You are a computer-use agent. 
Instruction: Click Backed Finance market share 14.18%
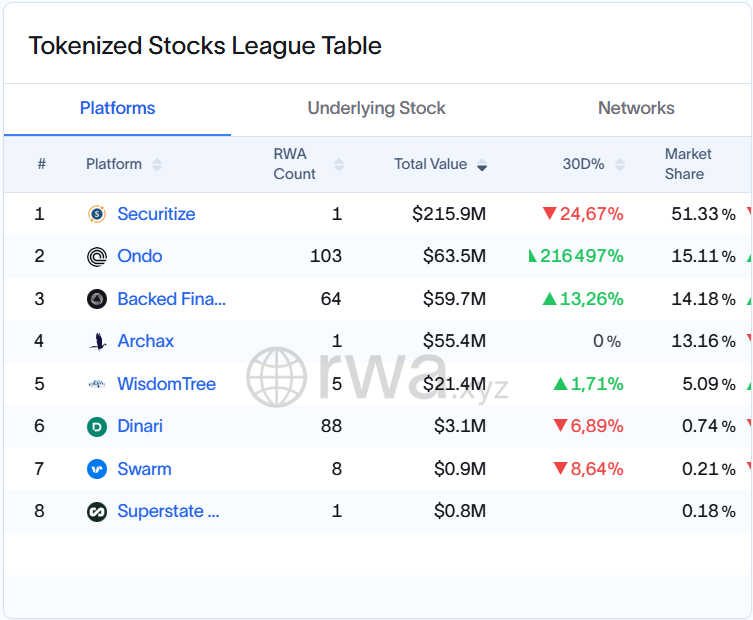(704, 299)
